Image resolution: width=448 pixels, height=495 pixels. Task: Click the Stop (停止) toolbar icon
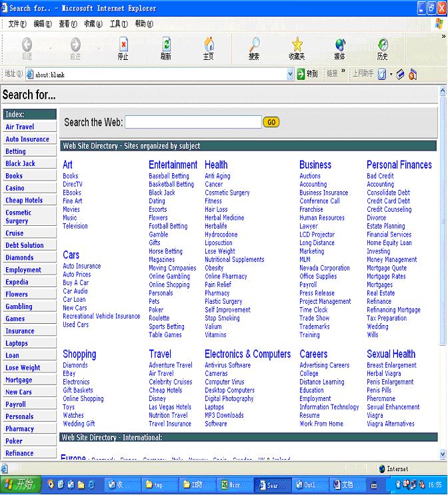click(x=123, y=45)
